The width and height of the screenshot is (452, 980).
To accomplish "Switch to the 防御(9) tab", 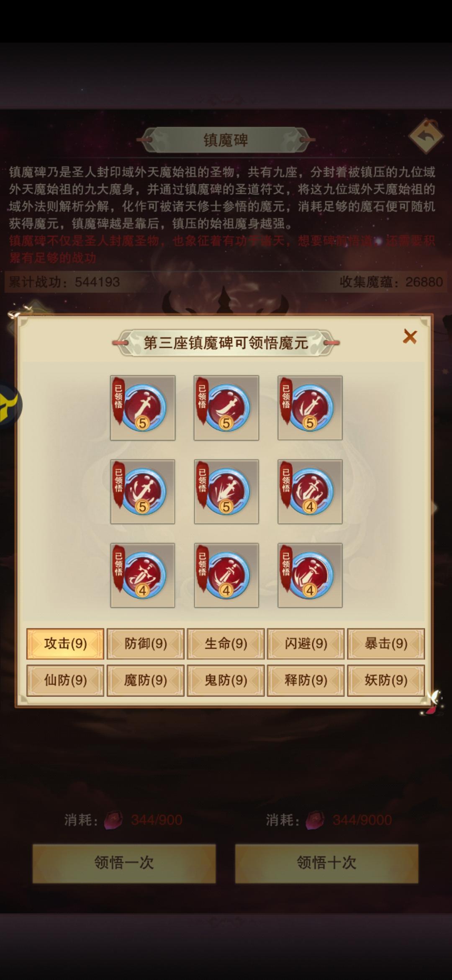I will pyautogui.click(x=146, y=644).
